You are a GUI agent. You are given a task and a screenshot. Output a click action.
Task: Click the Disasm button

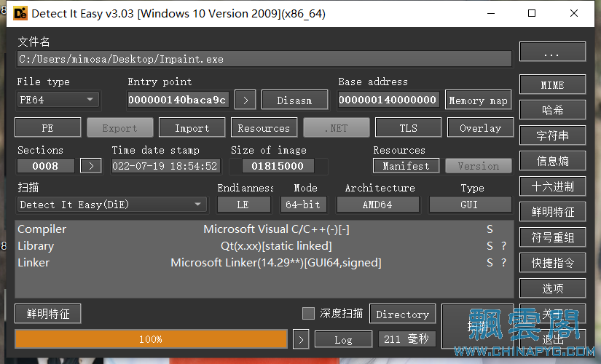pos(294,100)
